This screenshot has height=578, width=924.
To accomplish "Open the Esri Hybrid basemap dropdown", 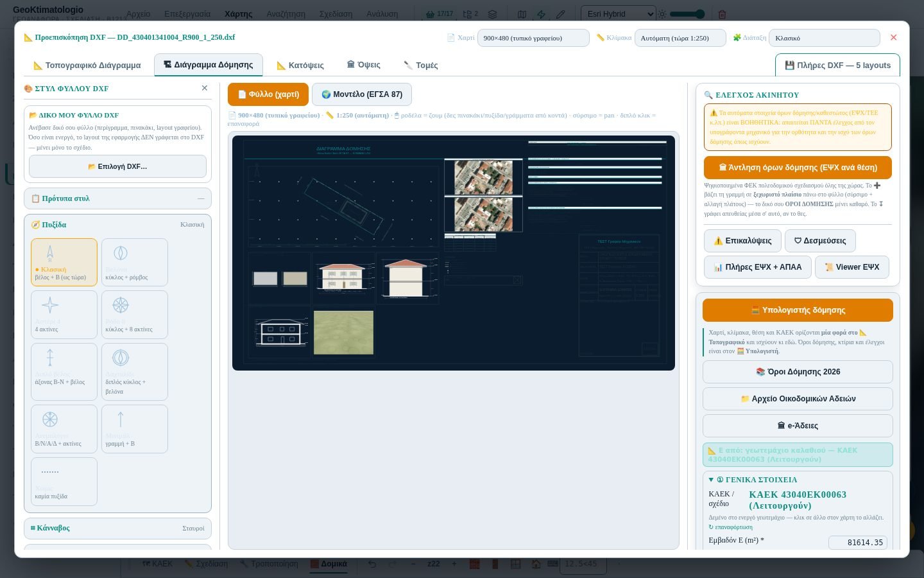I will pyautogui.click(x=618, y=13).
